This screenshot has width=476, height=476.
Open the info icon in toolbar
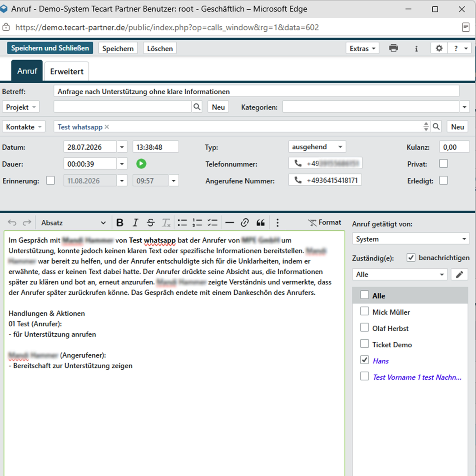pyautogui.click(x=416, y=48)
